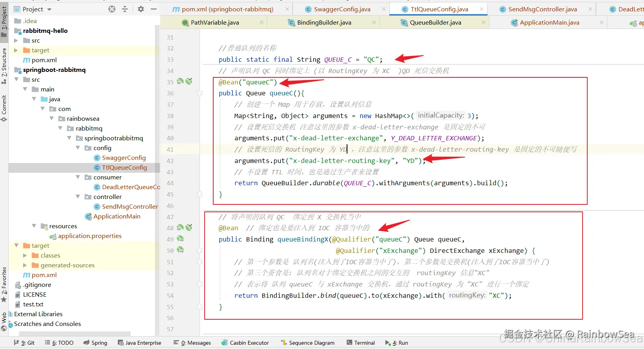Close the ApplicationMain.java tab
The image size is (644, 349).
click(x=602, y=23)
